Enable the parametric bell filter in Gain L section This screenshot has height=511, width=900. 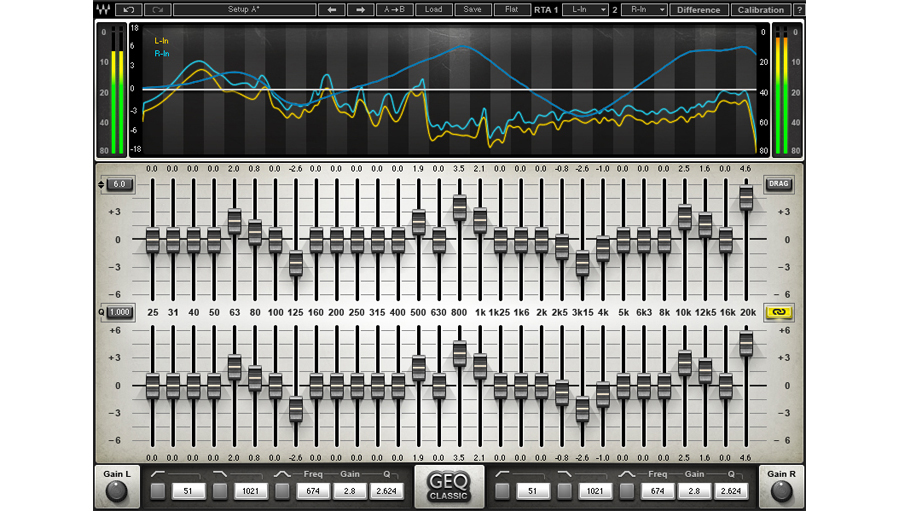coord(282,491)
